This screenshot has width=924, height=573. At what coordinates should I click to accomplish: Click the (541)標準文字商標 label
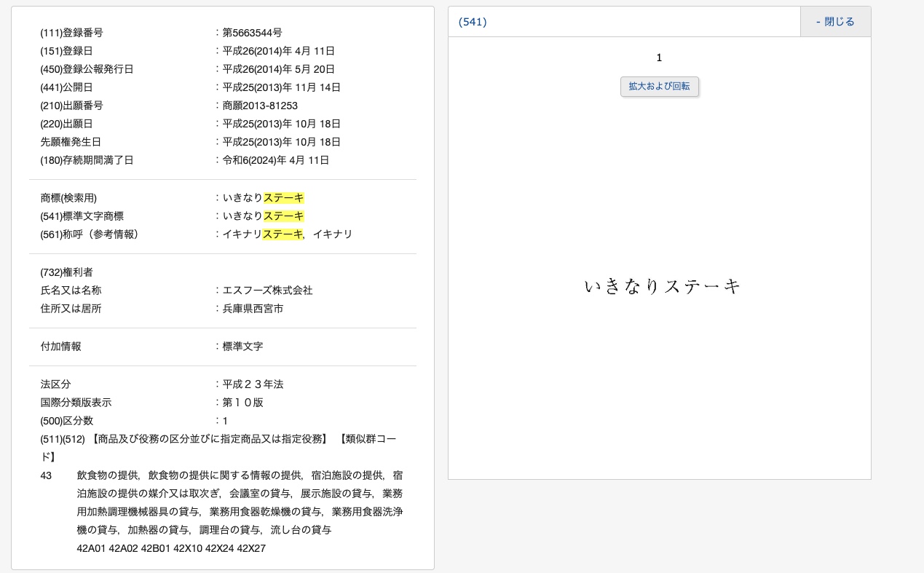click(82, 216)
